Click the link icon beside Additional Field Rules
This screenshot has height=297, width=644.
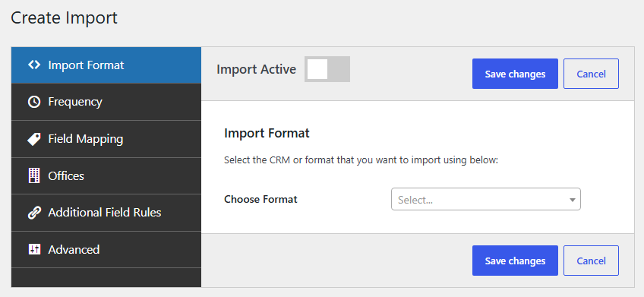coord(34,213)
